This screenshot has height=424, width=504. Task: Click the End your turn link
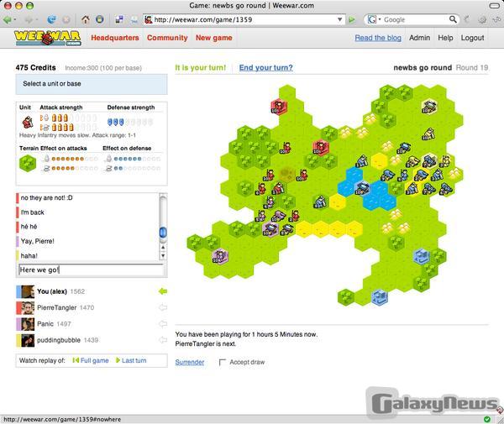click(265, 67)
